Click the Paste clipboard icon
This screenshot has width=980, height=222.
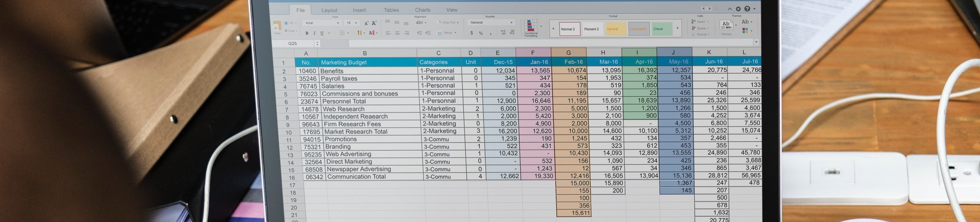277,26
